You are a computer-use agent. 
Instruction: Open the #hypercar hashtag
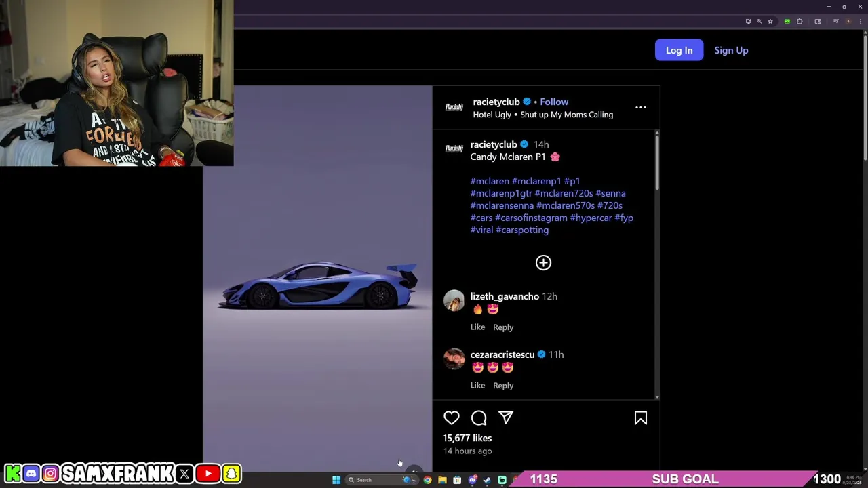pyautogui.click(x=591, y=218)
